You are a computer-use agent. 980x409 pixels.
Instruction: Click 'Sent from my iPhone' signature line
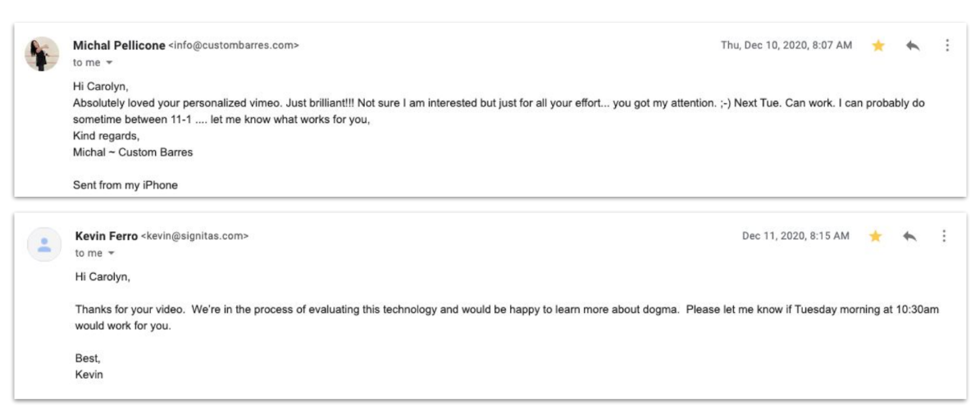pos(125,185)
